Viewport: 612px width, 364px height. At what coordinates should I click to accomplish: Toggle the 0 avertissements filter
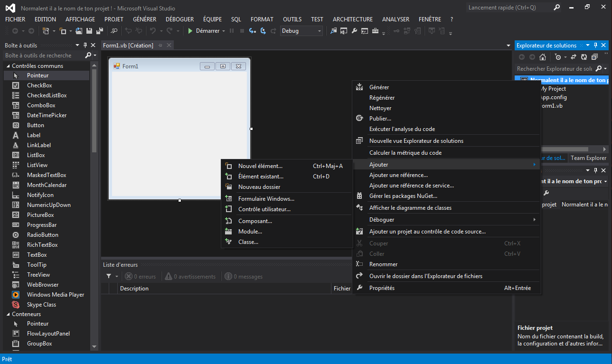tap(190, 276)
